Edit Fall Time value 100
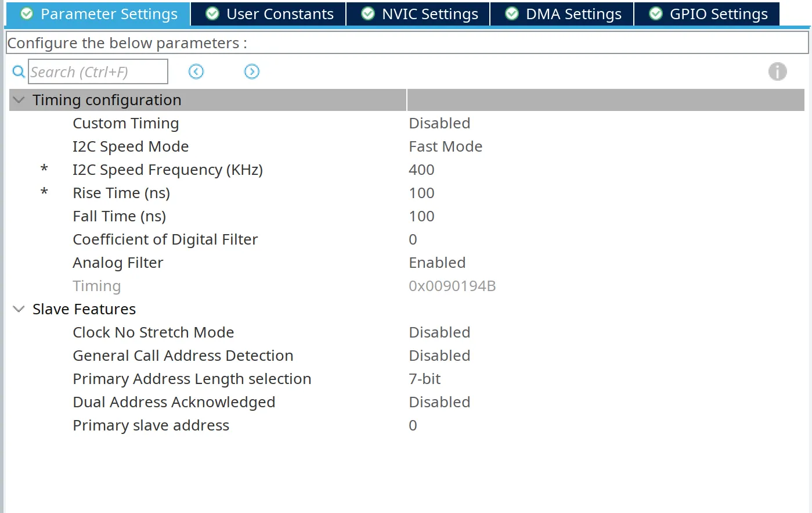 point(421,216)
